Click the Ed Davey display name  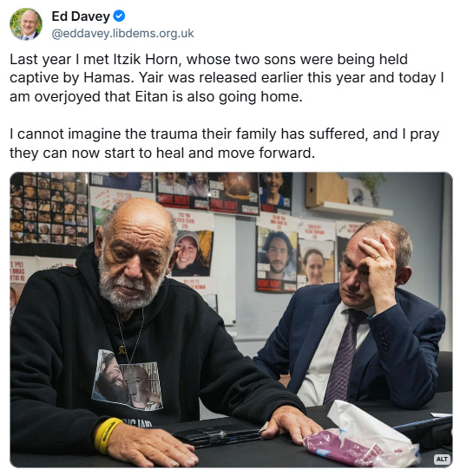81,16
